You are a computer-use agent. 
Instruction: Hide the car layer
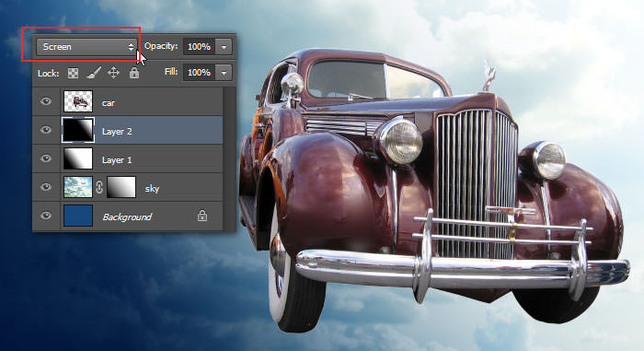[46, 101]
